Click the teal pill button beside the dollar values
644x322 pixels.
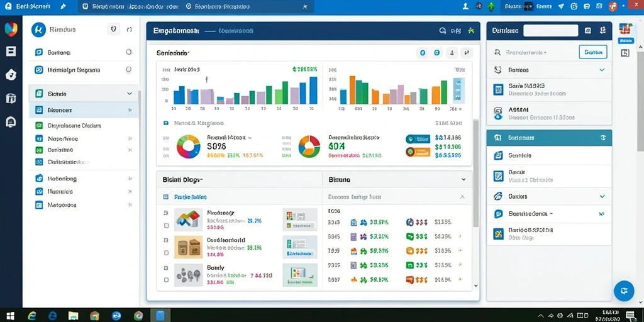[x=418, y=139]
